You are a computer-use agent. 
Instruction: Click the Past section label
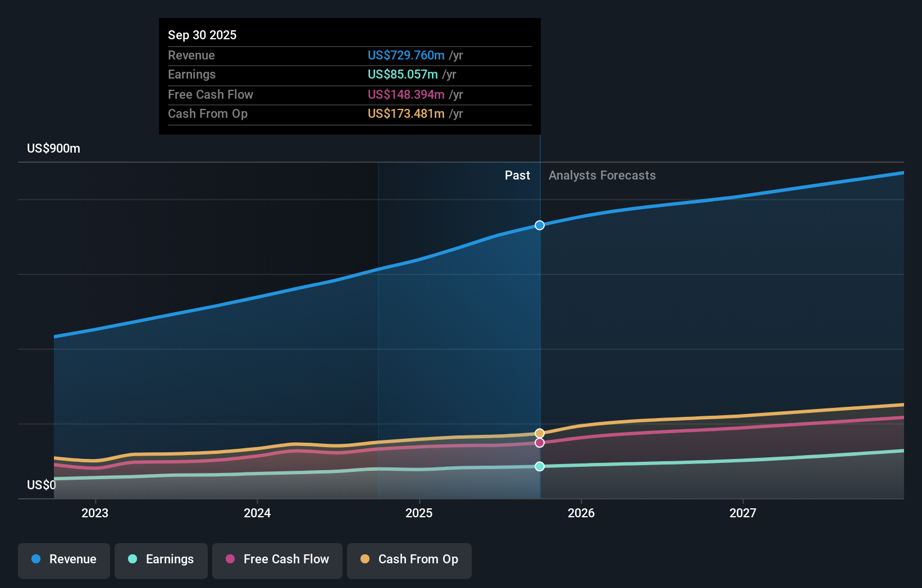pyautogui.click(x=517, y=176)
